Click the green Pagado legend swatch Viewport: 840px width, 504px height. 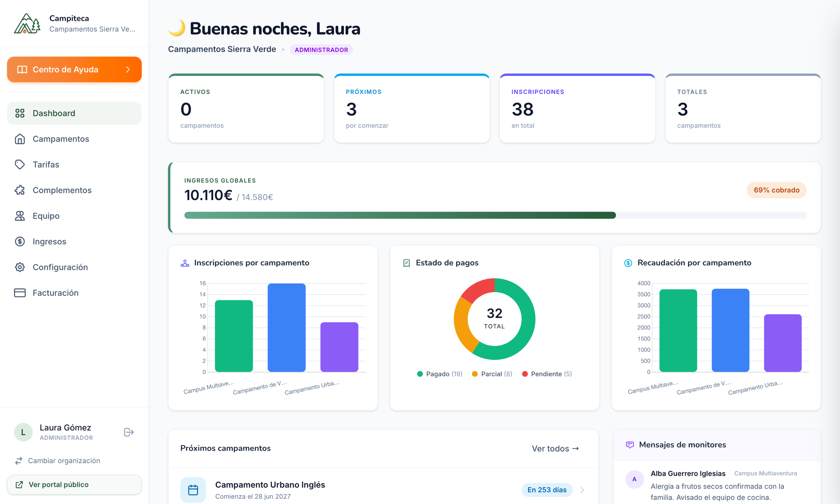coord(420,374)
